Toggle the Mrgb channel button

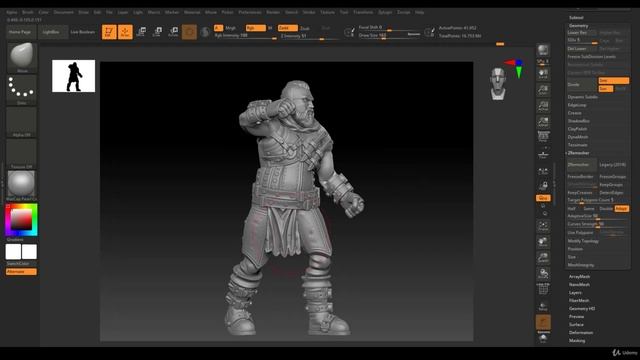click(231, 28)
